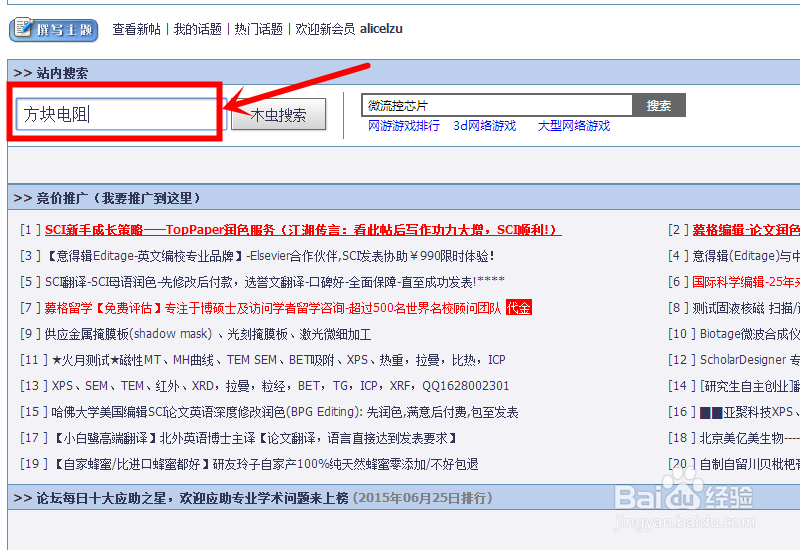800x550 pixels.
Task: Open ad 7 募格留学免费评估 link
Action: click(x=273, y=308)
